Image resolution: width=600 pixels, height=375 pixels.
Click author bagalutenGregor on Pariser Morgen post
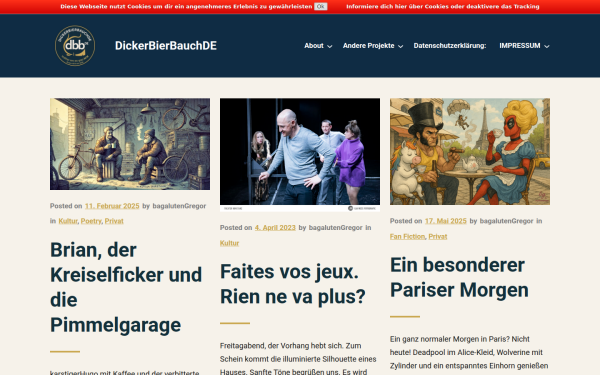(506, 221)
